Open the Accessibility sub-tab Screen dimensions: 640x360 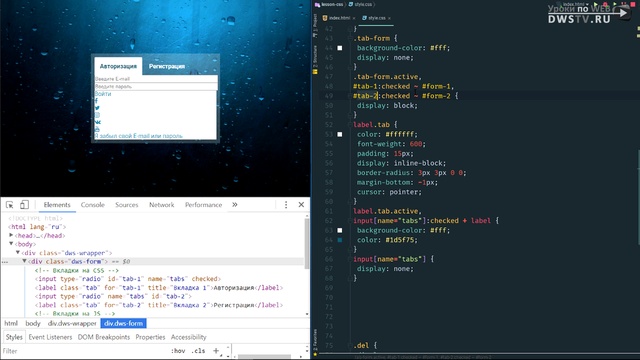pos(189,337)
